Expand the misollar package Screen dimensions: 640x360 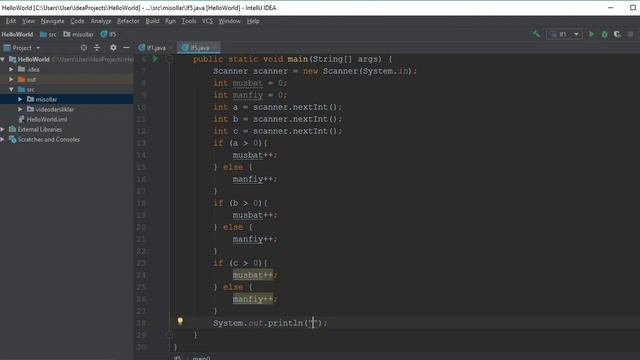click(x=20, y=100)
